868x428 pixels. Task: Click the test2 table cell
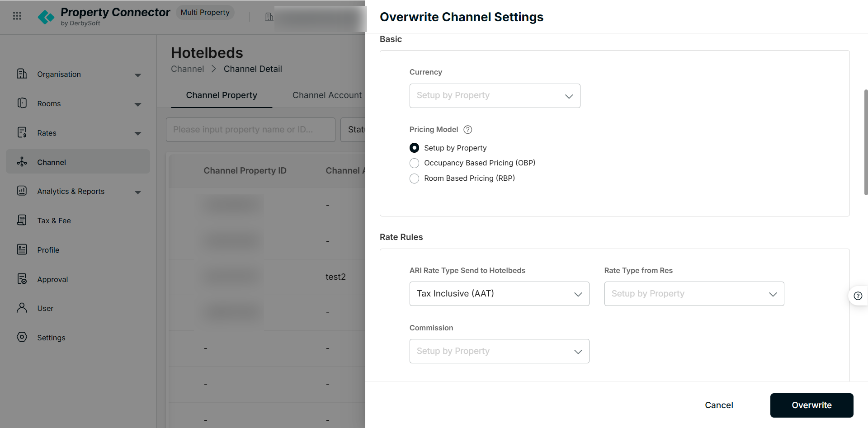335,277
